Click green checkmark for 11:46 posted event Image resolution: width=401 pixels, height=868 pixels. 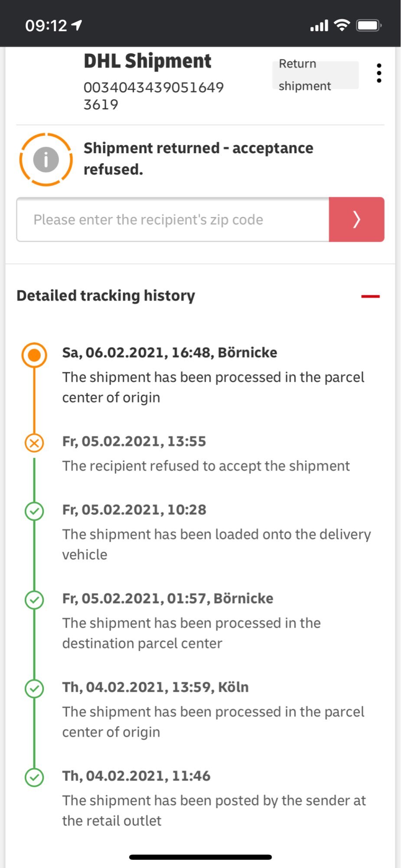pos(34,777)
